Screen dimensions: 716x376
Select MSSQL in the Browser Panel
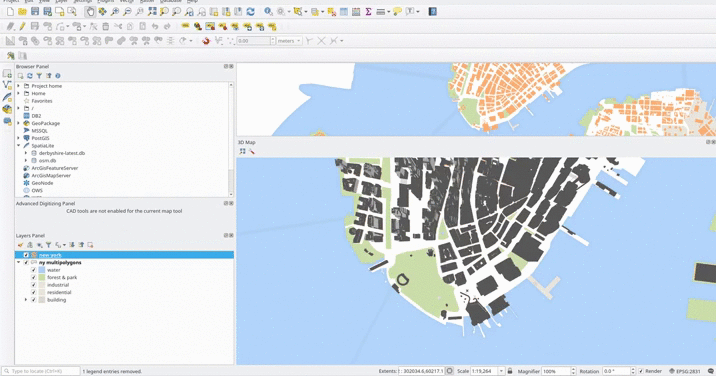point(39,131)
